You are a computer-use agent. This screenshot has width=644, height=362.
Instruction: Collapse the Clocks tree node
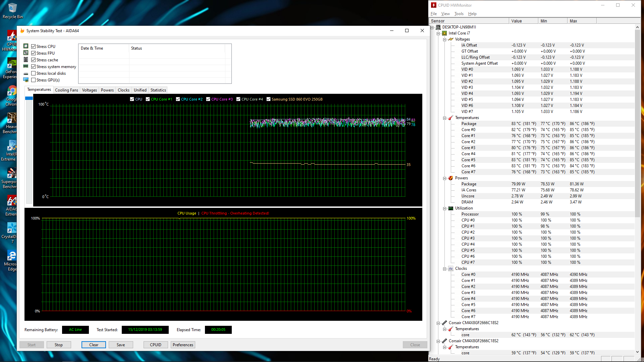[444, 269]
